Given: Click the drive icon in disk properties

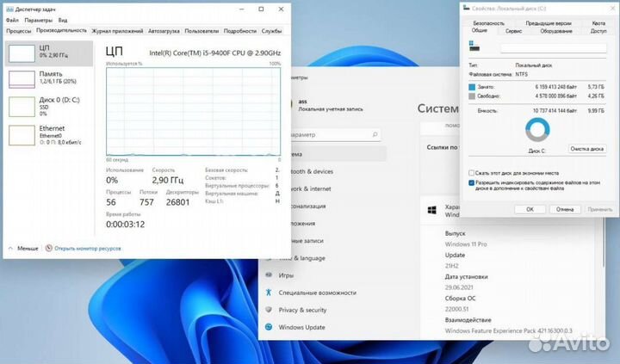Looking at the screenshot, I should point(474,46).
